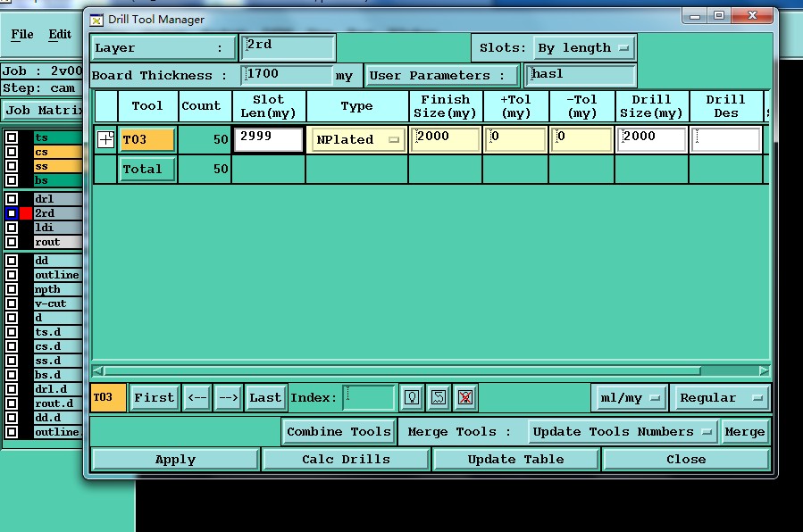This screenshot has width=803, height=532.
Task: Click the empty Drill Des field
Action: [x=725, y=139]
